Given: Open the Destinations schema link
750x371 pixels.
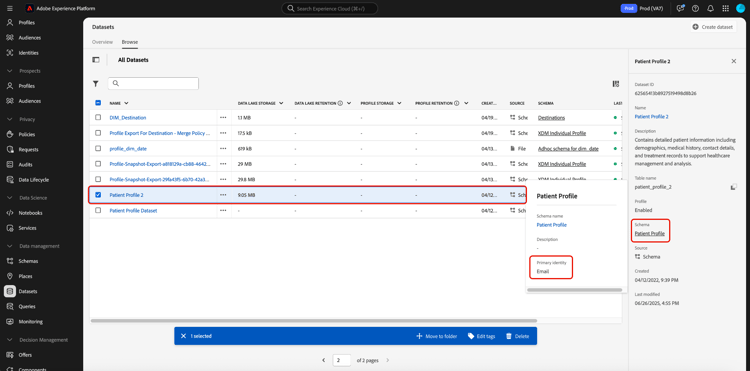Looking at the screenshot, I should click(551, 118).
